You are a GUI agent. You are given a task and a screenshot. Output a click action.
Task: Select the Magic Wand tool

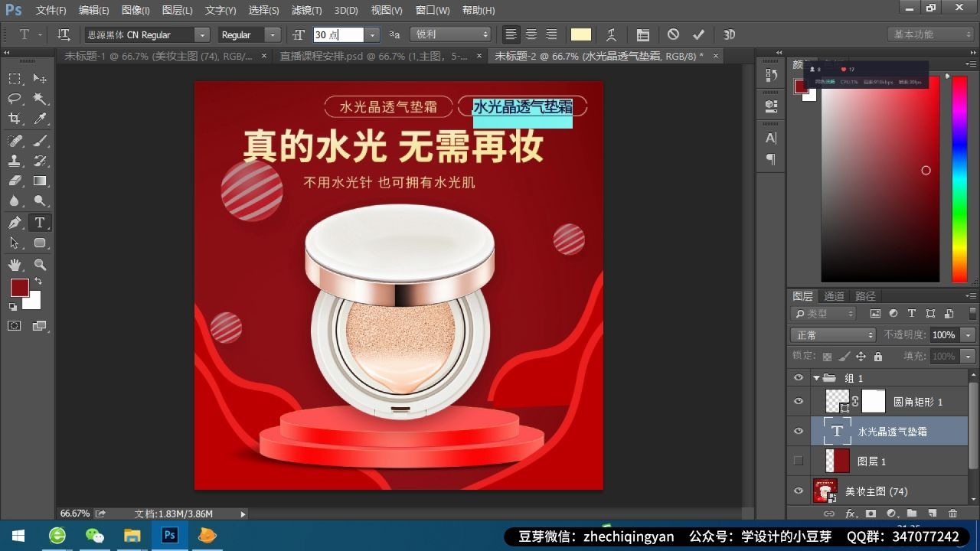point(40,99)
